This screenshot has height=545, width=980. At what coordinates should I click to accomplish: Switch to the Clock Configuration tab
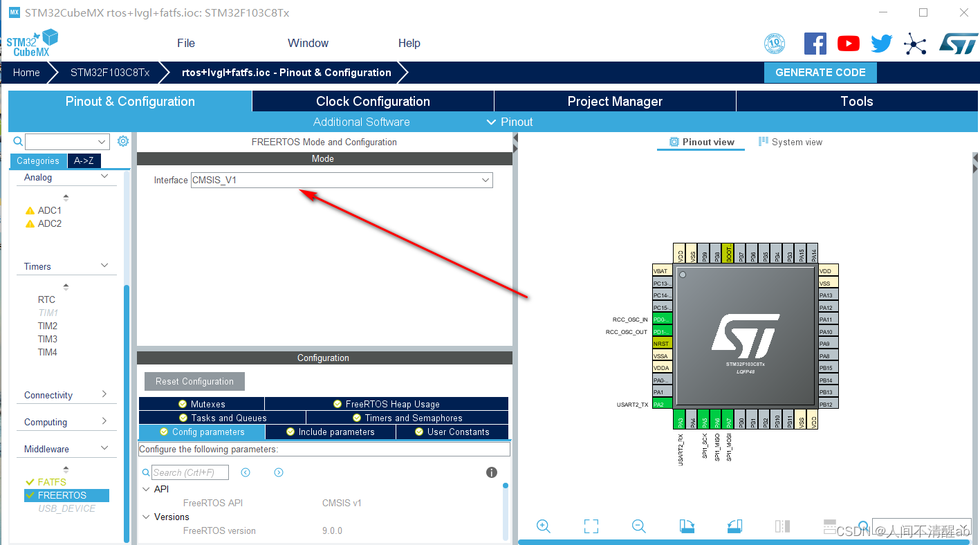pyautogui.click(x=372, y=100)
